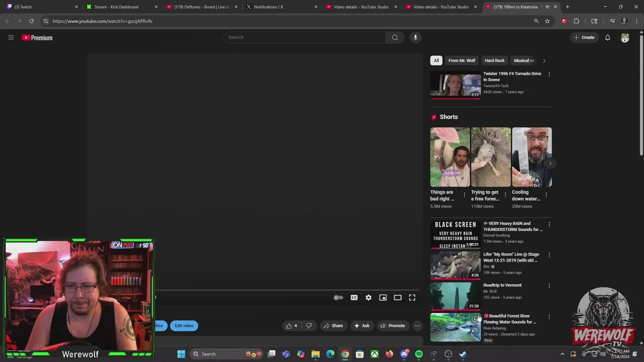Click the Edit video button

(184, 326)
